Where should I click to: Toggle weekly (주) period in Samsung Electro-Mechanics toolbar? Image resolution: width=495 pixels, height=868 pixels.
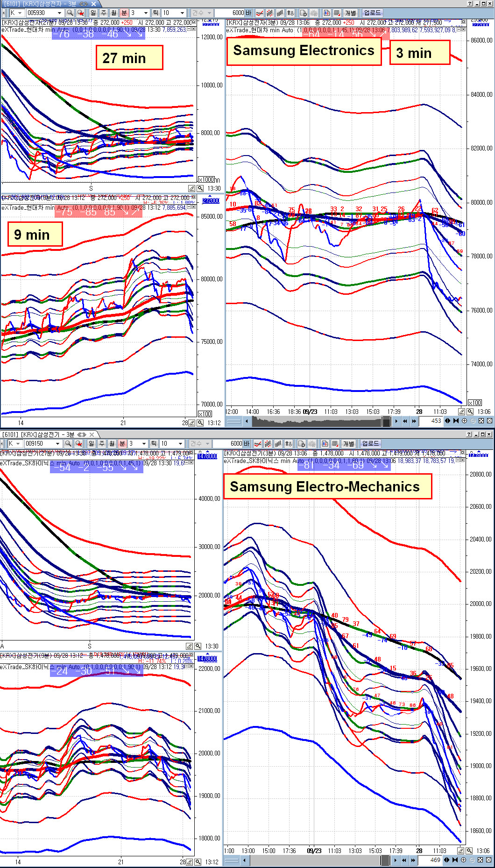102,443
